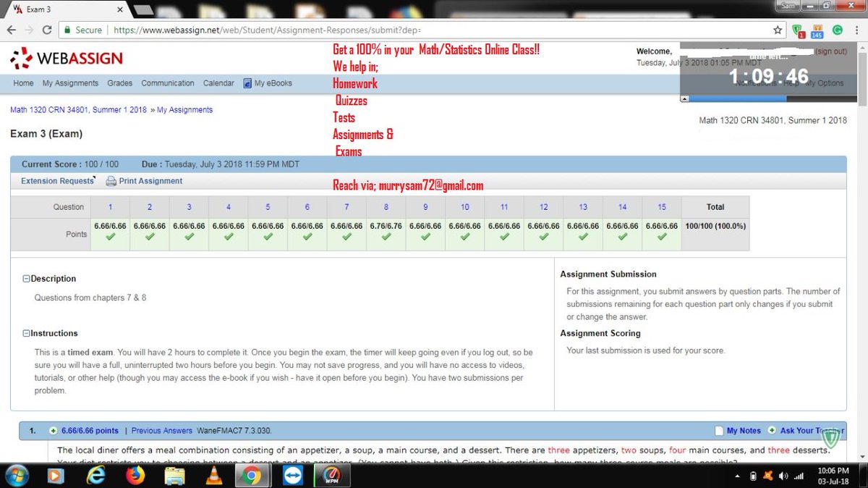Open the green shield extension with badge 1
The width and height of the screenshot is (868, 488).
click(x=798, y=30)
